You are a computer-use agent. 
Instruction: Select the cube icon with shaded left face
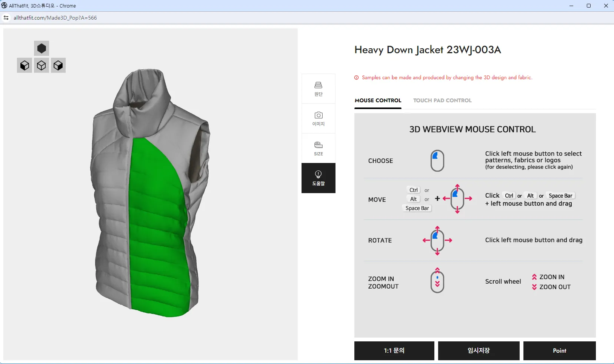[25, 65]
